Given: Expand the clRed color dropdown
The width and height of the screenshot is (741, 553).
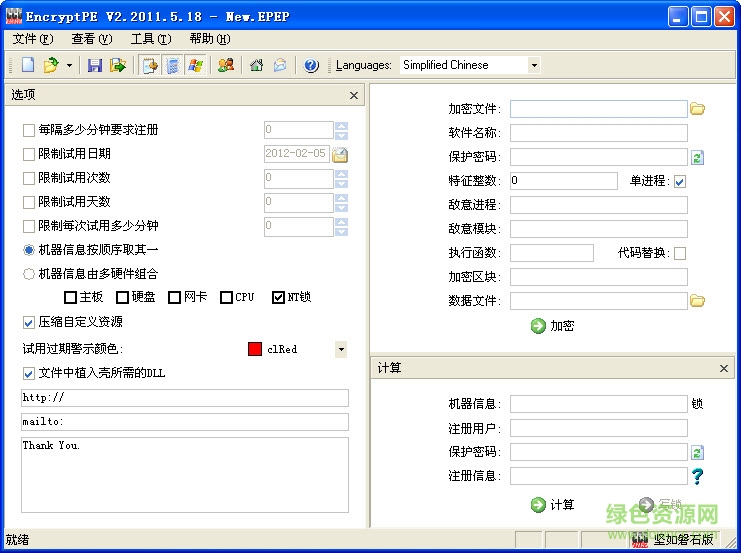Looking at the screenshot, I should [x=340, y=349].
